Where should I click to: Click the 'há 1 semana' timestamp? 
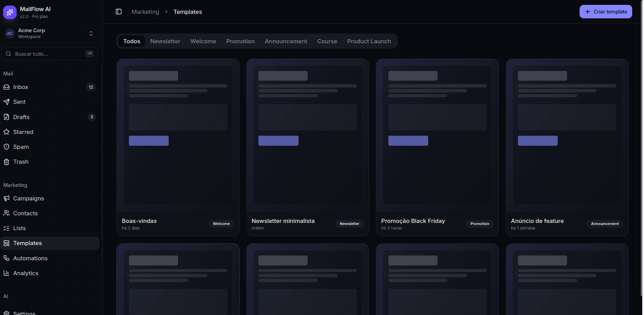523,228
